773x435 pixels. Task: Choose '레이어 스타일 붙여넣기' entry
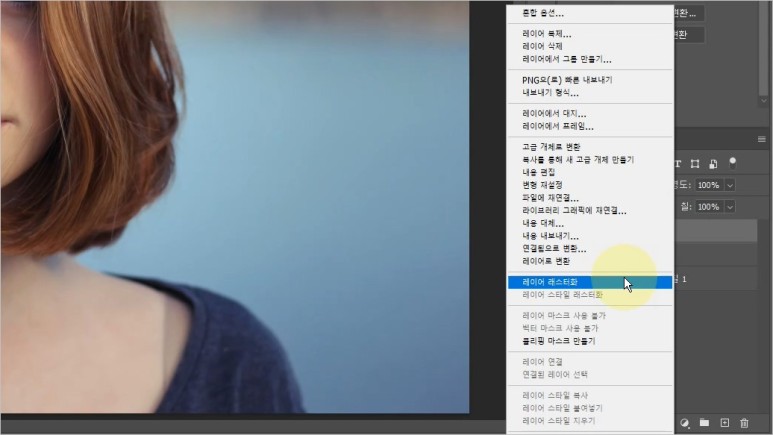[x=562, y=408]
